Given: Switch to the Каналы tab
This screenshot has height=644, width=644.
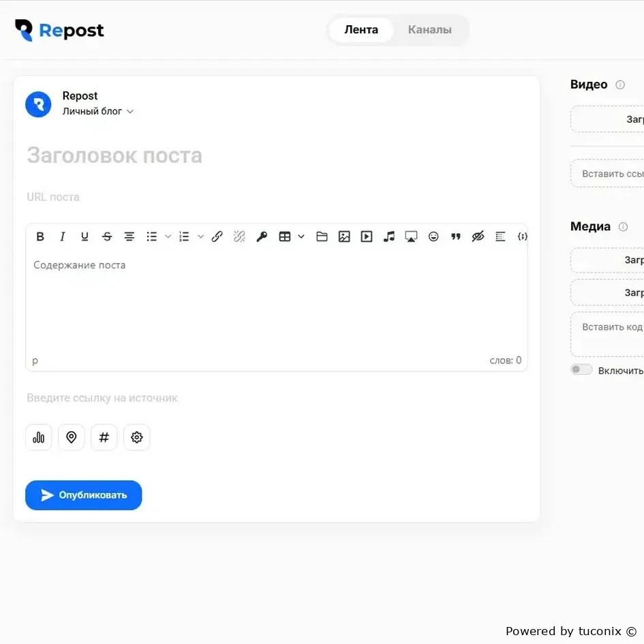Looking at the screenshot, I should point(429,29).
